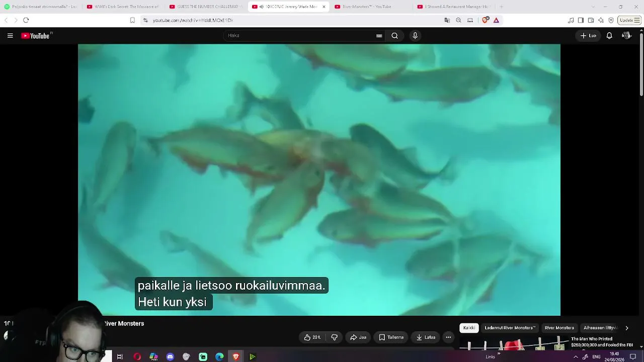Like the video with thumbs up
Viewport: 644px width, 362px height.
[312, 337]
